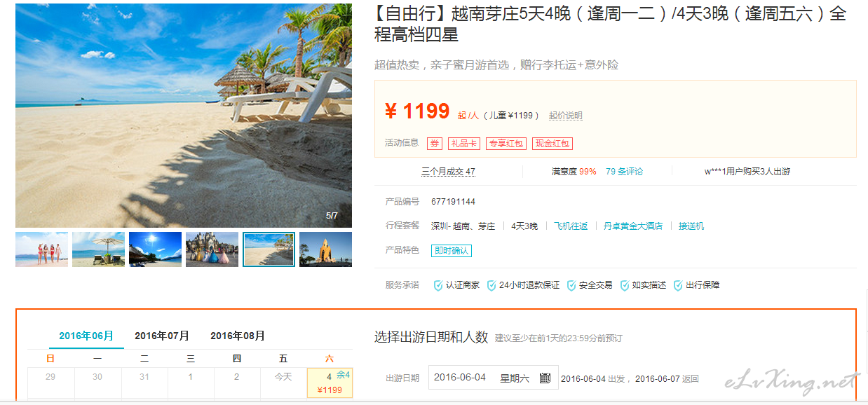Switch to the 2016年08月 calendar tab
The height and width of the screenshot is (405, 868).
238,336
